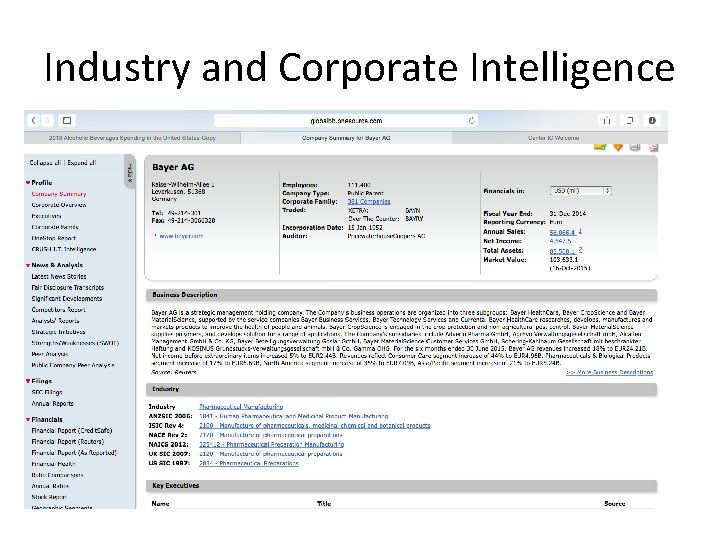Open the downloads icon in the toolbar
Image resolution: width=720 pixels, height=540 pixels.
click(x=652, y=120)
